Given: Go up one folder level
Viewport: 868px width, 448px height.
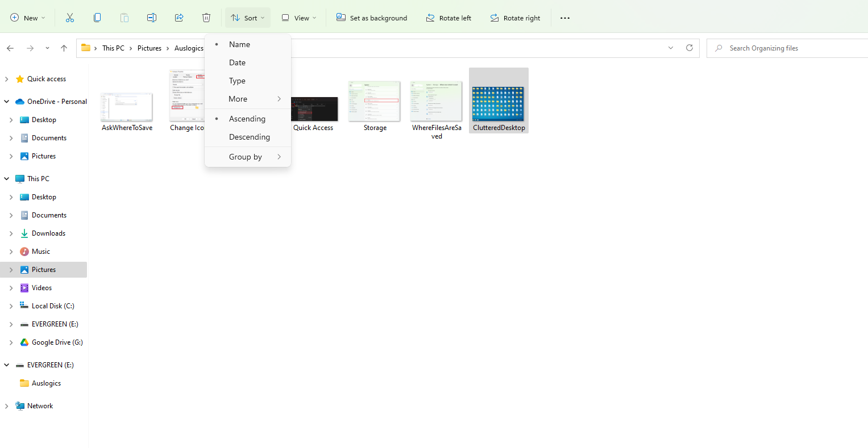Looking at the screenshot, I should click(64, 48).
